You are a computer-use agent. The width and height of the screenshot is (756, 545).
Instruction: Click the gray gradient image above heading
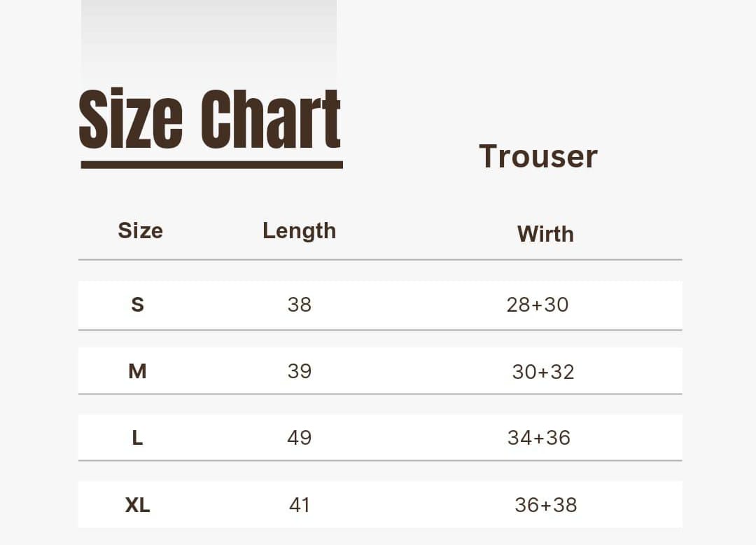[x=209, y=41]
